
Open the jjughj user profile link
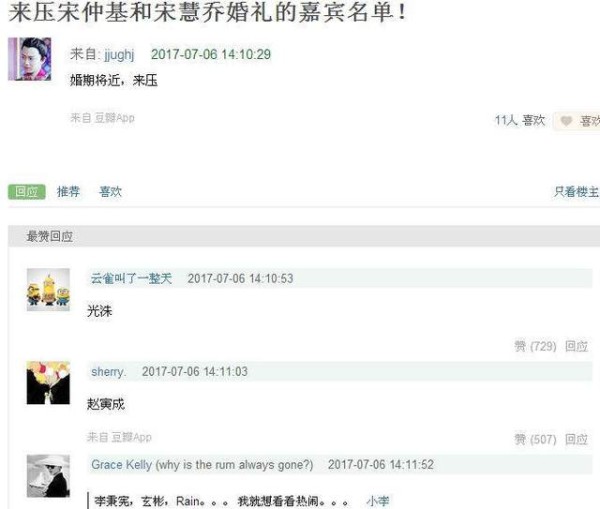click(119, 54)
